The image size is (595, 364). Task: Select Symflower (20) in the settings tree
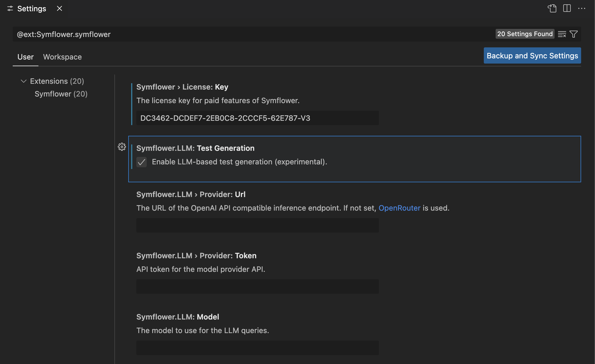point(61,94)
